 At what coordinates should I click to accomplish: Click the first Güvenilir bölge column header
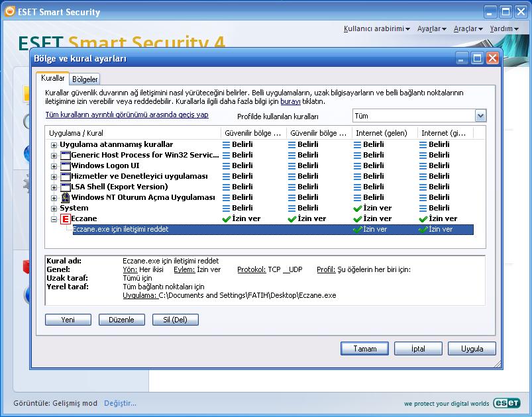tap(254, 133)
